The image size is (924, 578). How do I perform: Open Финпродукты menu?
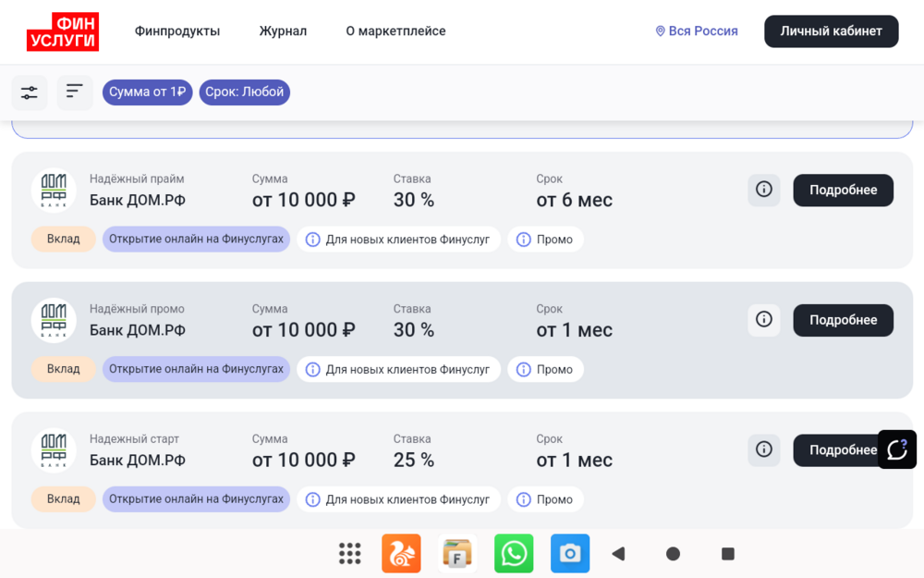pyautogui.click(x=177, y=31)
